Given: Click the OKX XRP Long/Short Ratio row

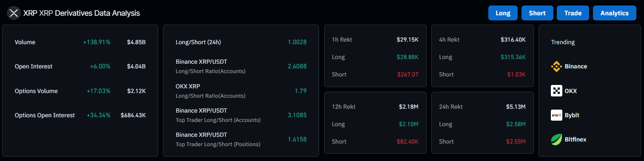Looking at the screenshot, I should point(241,91).
